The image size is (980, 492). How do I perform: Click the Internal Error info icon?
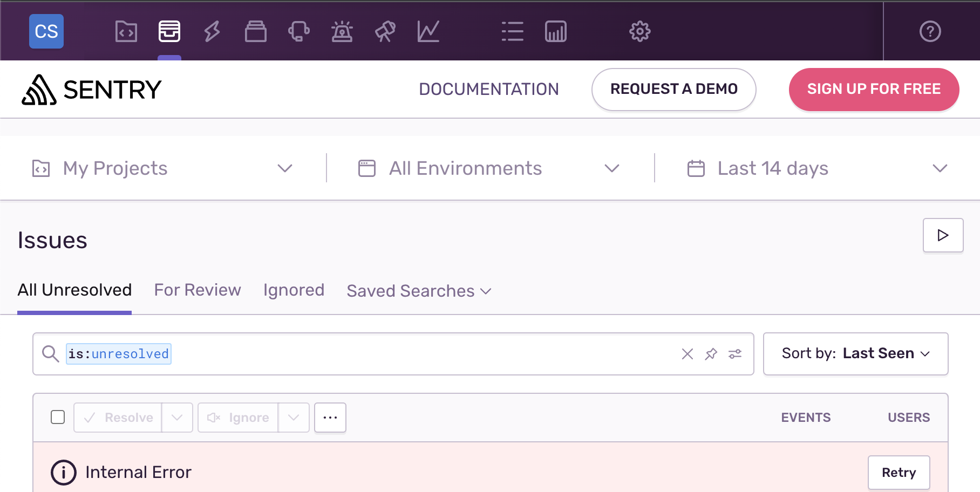point(64,473)
